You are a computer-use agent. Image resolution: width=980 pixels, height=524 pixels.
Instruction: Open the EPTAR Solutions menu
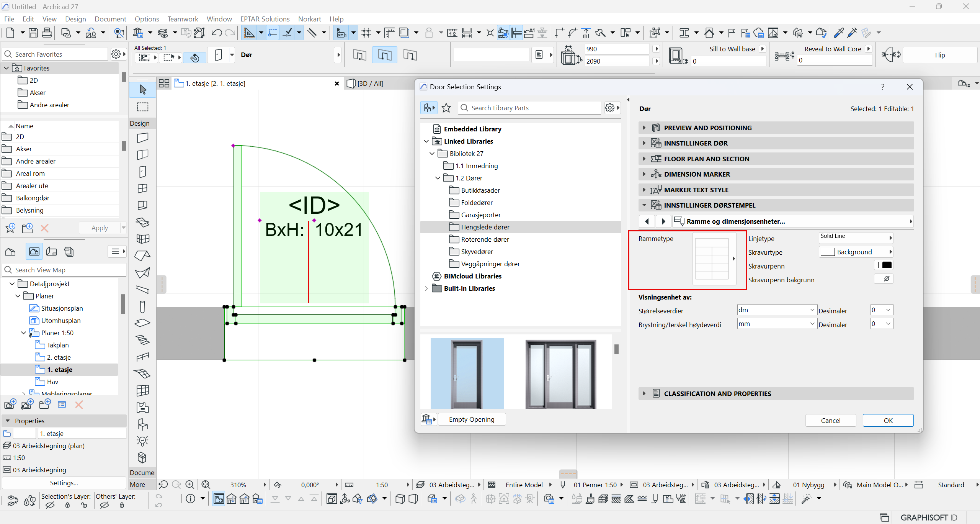coord(265,19)
